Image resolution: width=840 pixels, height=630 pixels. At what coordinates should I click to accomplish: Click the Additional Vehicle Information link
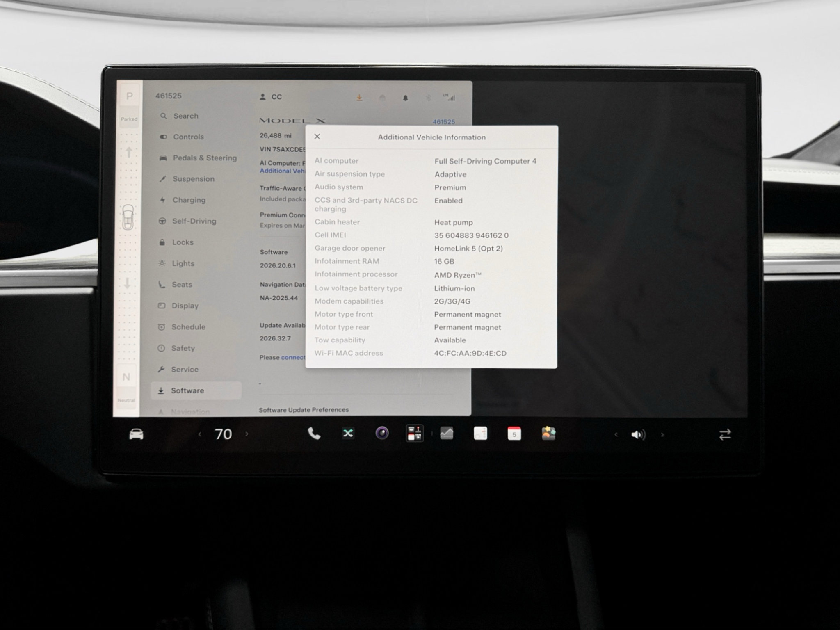coord(282,171)
